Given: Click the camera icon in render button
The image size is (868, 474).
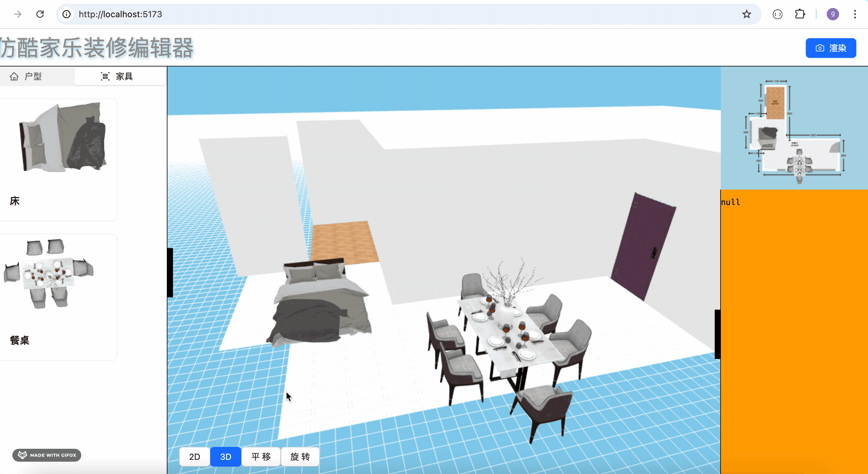Looking at the screenshot, I should coord(819,48).
